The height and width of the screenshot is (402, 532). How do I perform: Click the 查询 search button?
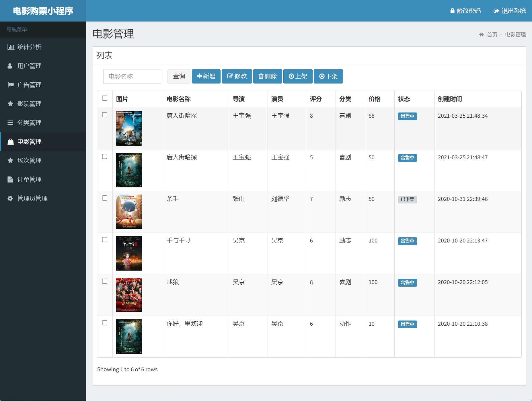tap(179, 76)
